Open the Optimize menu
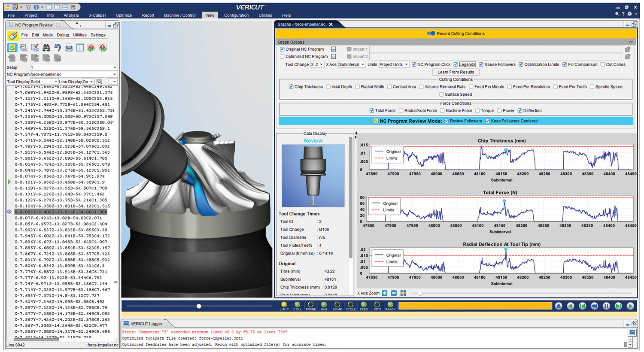Viewport: 644px width, 352px height. (x=124, y=15)
